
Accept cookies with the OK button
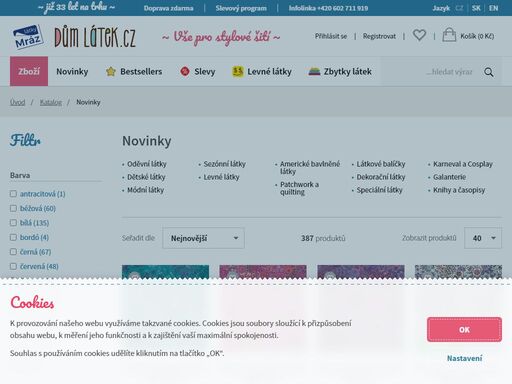(464, 330)
